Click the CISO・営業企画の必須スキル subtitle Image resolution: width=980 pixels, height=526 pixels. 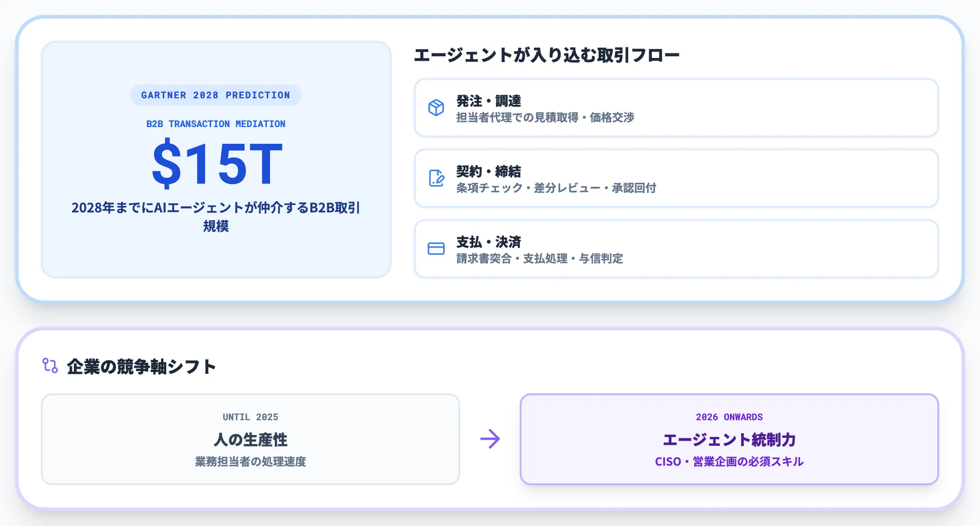coord(729,462)
